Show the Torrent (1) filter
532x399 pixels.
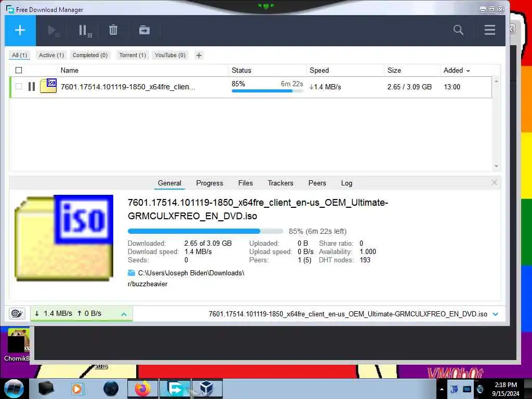(x=132, y=55)
